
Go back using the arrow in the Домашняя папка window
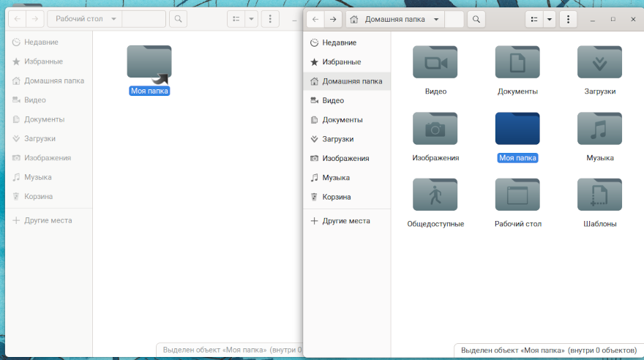tap(315, 20)
